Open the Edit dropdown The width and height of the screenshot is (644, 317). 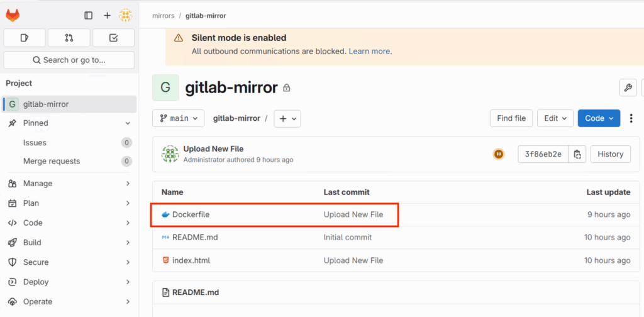(555, 118)
